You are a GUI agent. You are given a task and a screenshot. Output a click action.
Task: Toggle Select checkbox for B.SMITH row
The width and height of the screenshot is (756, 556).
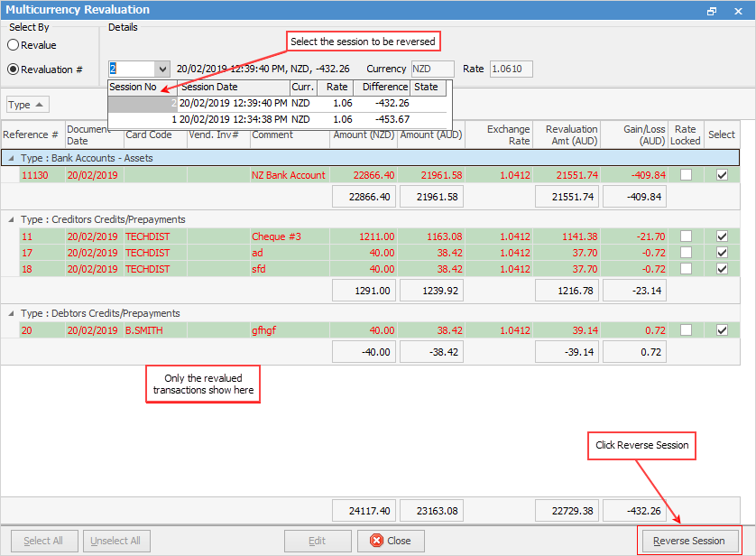[722, 330]
